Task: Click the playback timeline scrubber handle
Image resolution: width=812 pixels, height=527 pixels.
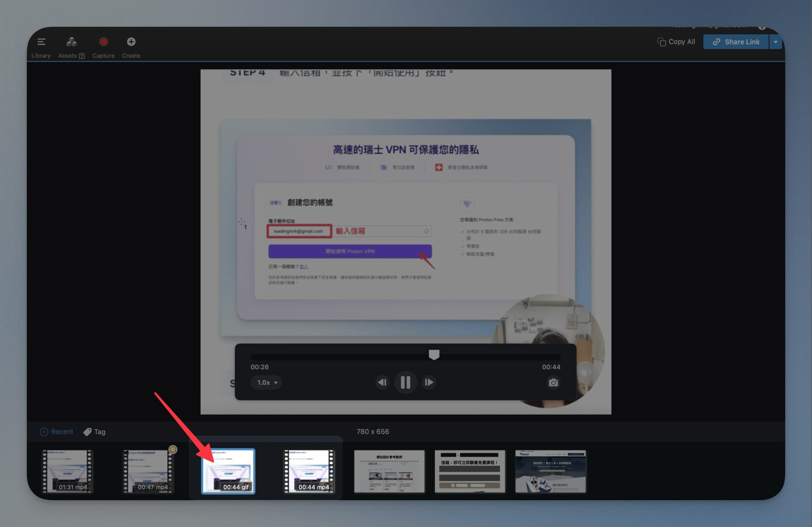Action: (x=434, y=355)
